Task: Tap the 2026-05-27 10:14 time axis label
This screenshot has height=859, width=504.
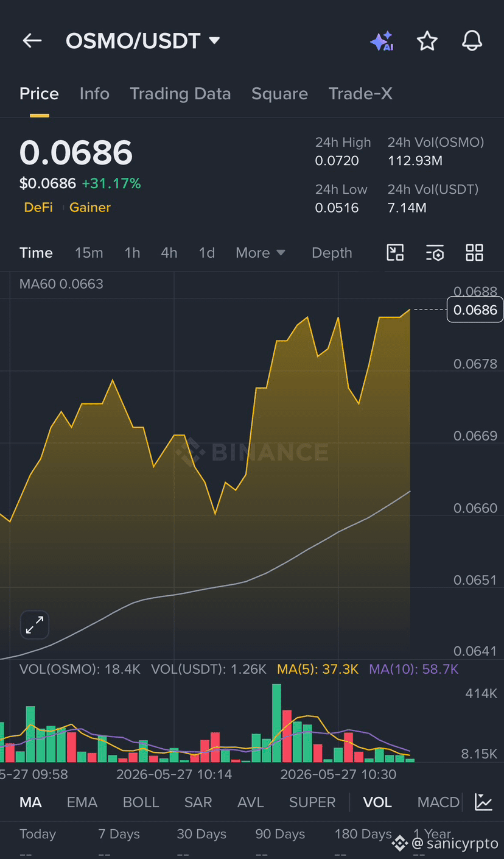Action: 174,774
